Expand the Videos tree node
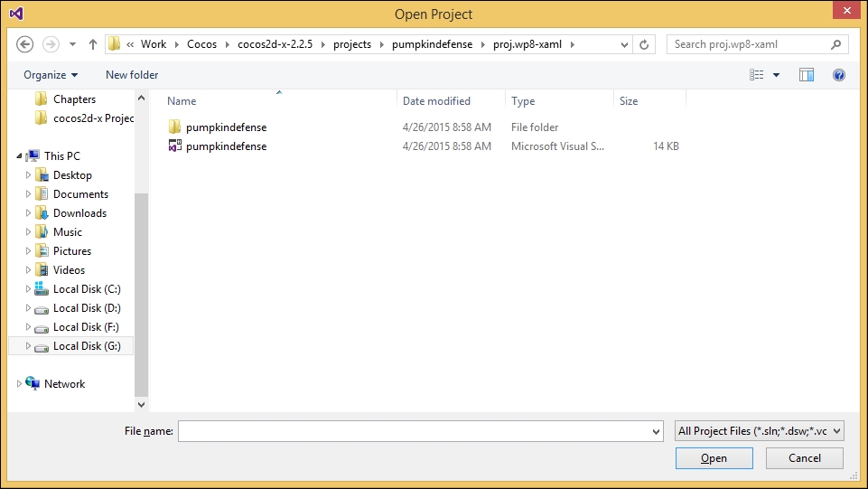 tap(28, 269)
